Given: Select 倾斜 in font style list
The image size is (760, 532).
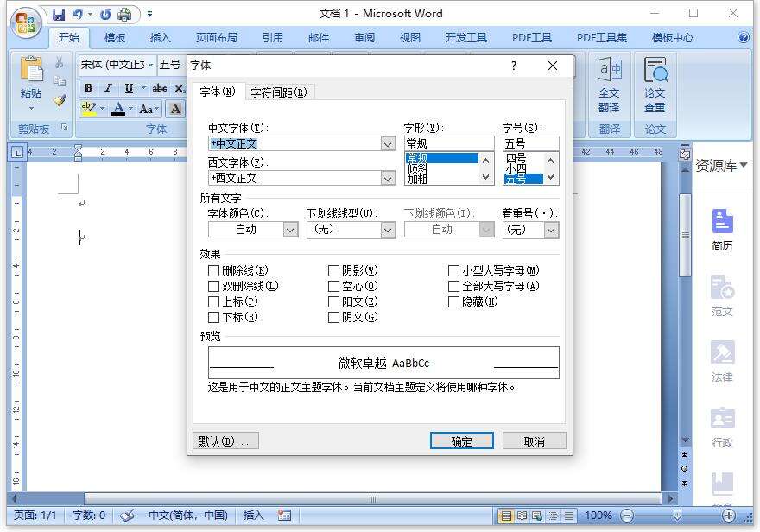Looking at the screenshot, I should click(417, 168).
